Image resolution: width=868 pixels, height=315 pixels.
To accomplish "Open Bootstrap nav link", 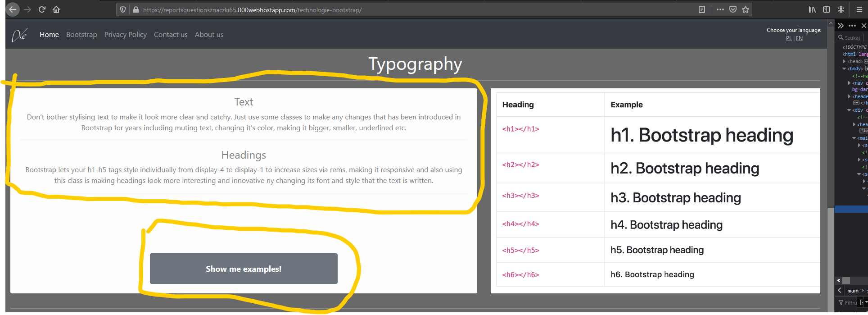I will pos(81,35).
